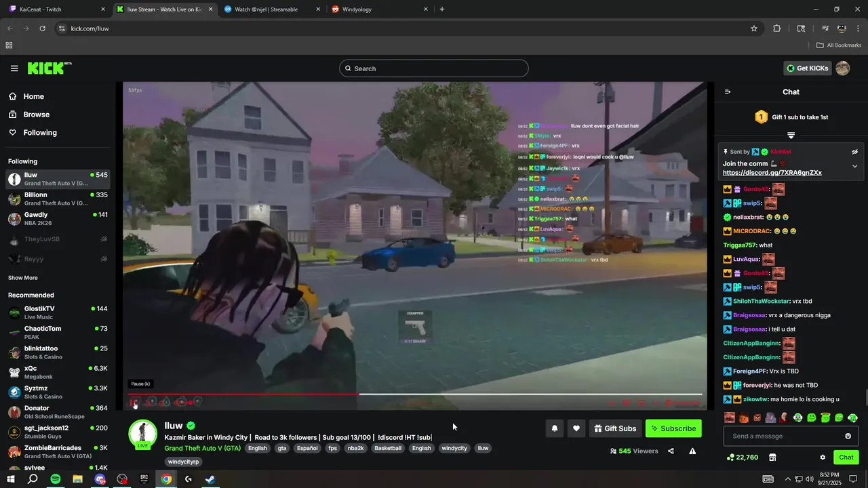Open Spotify from the taskbar
This screenshot has width=868, height=488.
[56, 479]
